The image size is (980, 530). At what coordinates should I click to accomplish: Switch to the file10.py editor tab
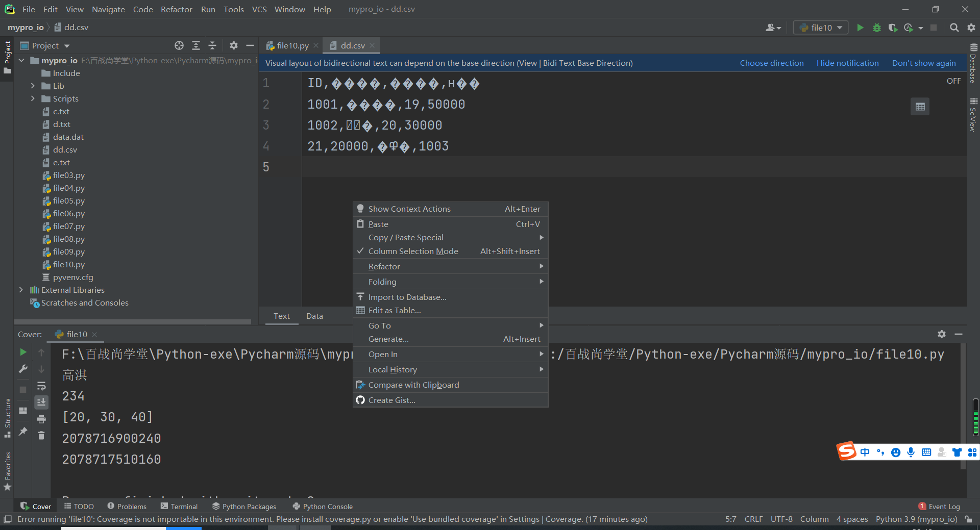[292, 45]
